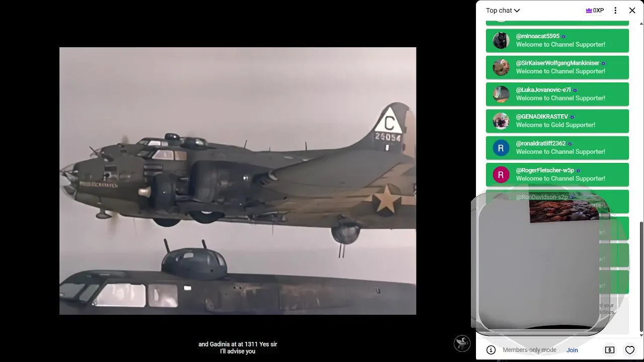The height and width of the screenshot is (362, 644).
Task: Open the Super Chat dollar icon
Action: pos(609,350)
